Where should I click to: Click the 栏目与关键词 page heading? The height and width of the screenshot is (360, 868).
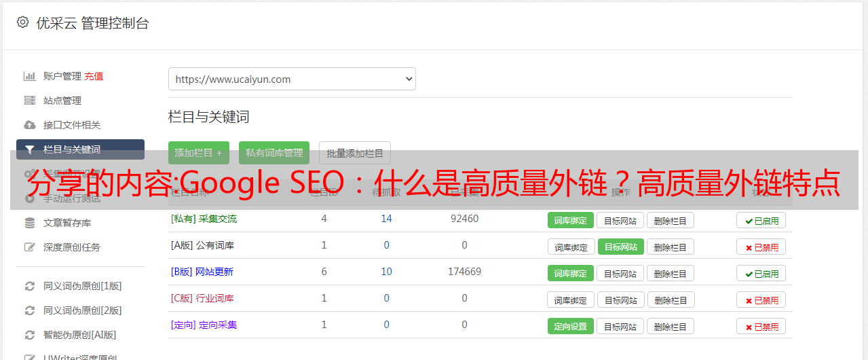[x=209, y=117]
